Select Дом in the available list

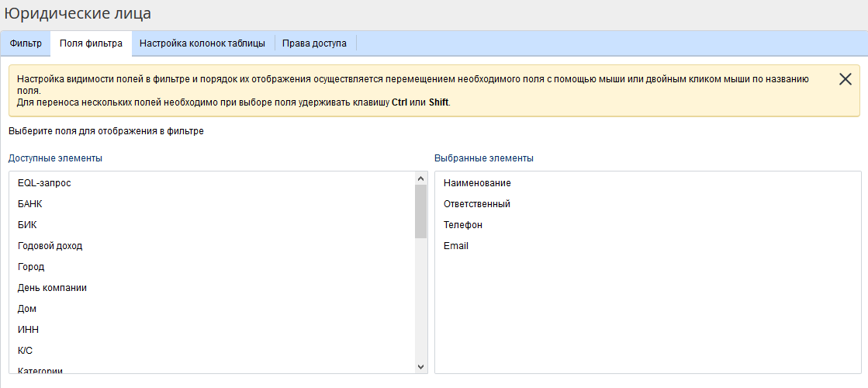27,309
